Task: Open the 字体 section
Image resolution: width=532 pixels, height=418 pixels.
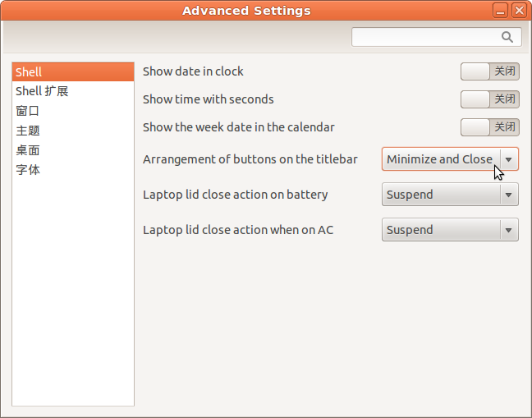Action: [x=73, y=170]
